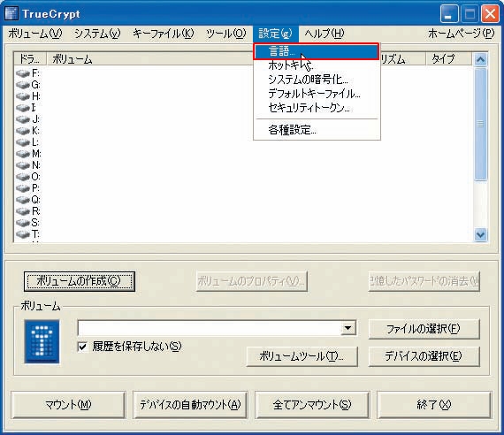Close the TrueCrypt window

tap(490, 14)
